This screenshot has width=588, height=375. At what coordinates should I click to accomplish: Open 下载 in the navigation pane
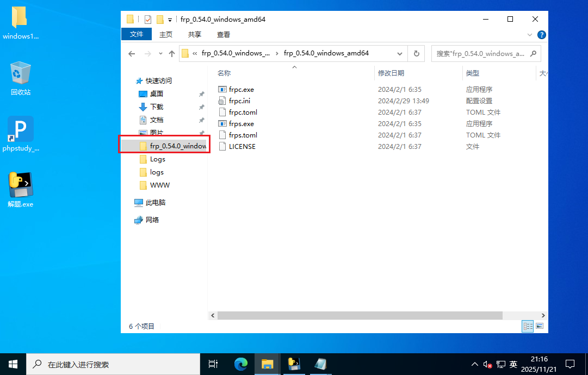(x=151, y=107)
